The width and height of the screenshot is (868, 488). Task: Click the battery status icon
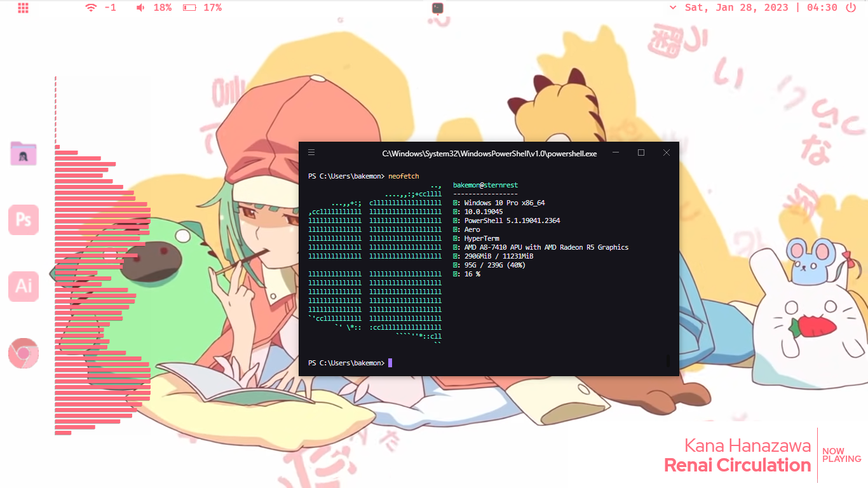[x=189, y=8]
